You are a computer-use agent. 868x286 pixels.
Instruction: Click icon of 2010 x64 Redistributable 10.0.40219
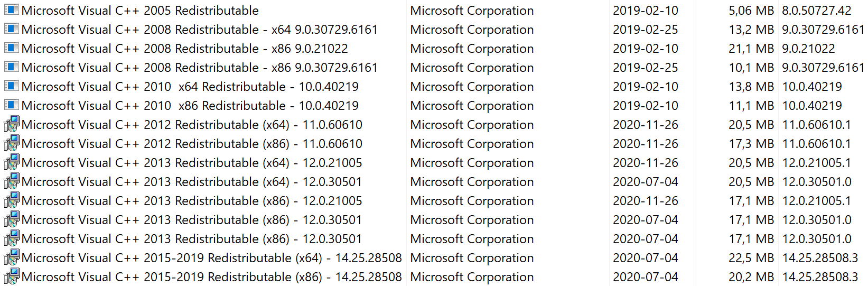[x=11, y=86]
